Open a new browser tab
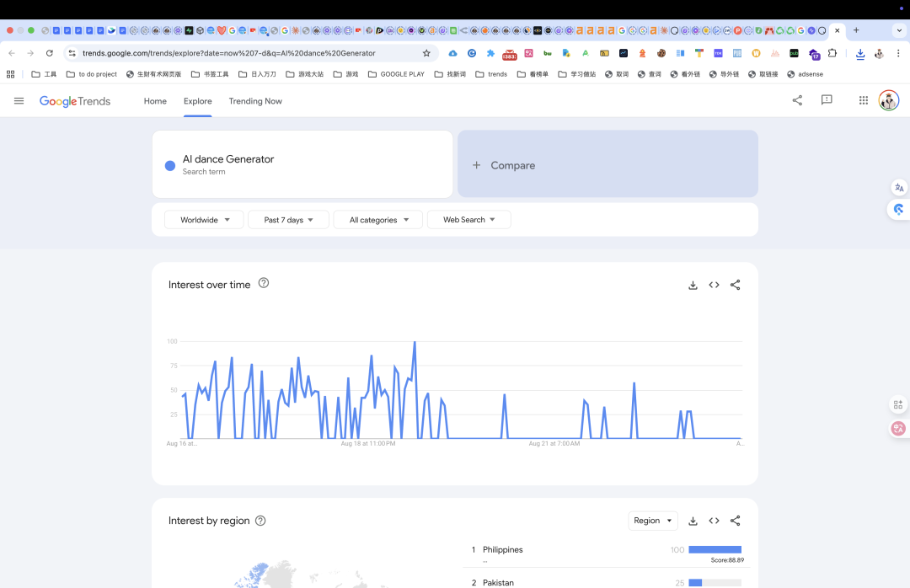This screenshot has height=588, width=910. point(856,30)
